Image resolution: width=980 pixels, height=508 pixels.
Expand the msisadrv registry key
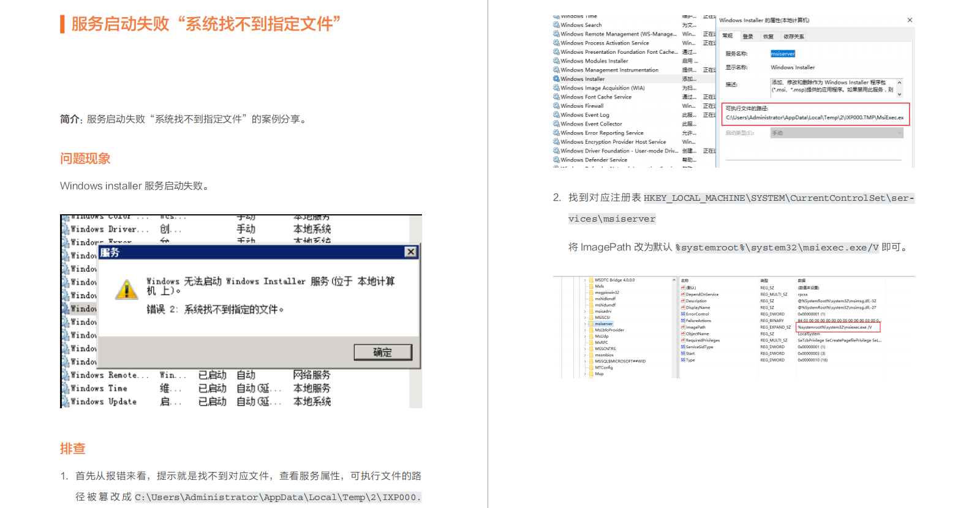(x=585, y=311)
